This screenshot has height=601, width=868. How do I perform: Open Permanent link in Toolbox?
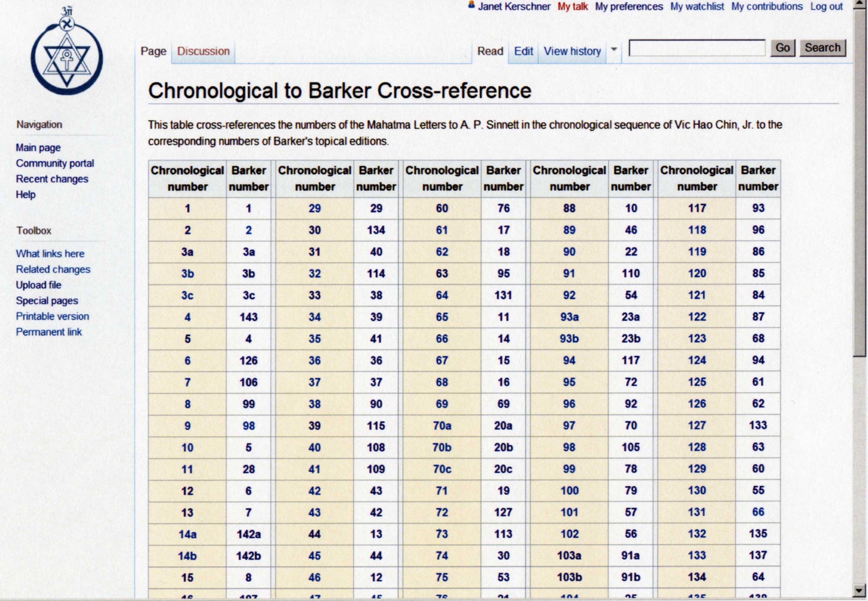click(49, 332)
